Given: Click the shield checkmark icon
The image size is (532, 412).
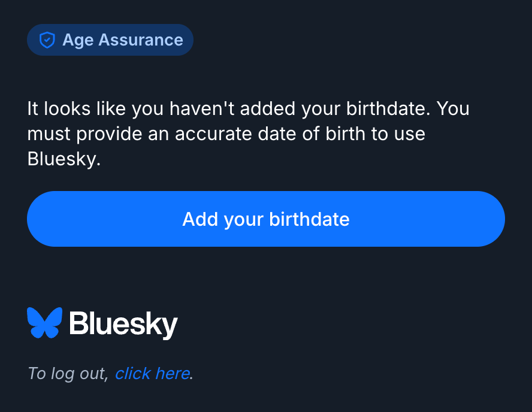Looking at the screenshot, I should [47, 40].
